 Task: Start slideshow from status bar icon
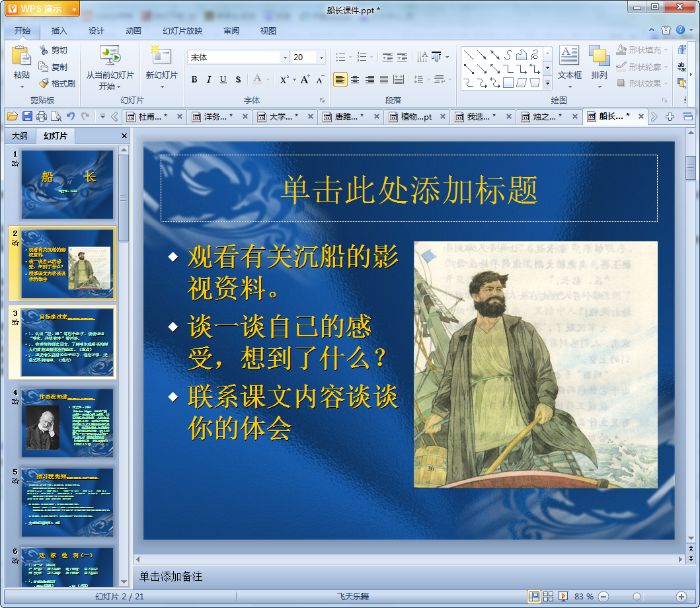(x=563, y=596)
